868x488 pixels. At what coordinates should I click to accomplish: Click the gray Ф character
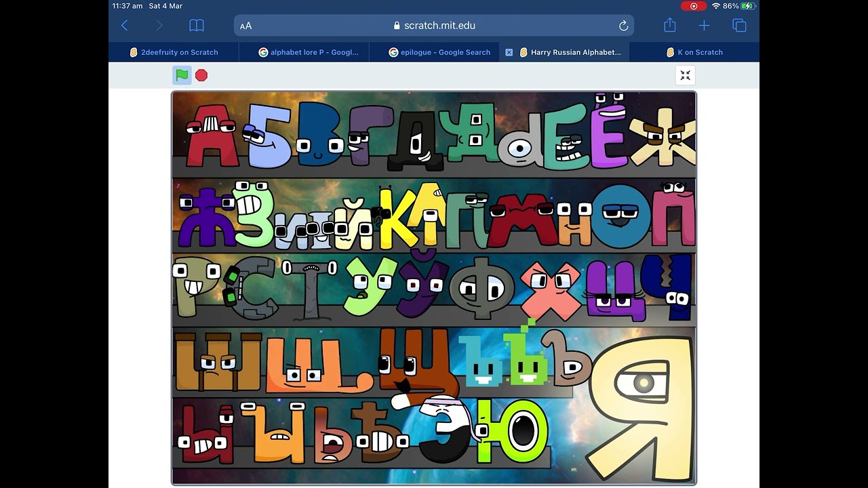click(481, 288)
